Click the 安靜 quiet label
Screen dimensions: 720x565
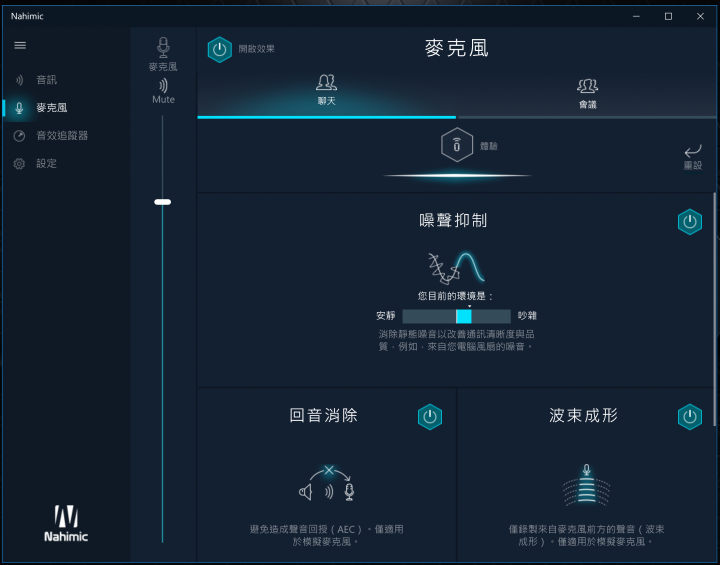[x=386, y=316]
